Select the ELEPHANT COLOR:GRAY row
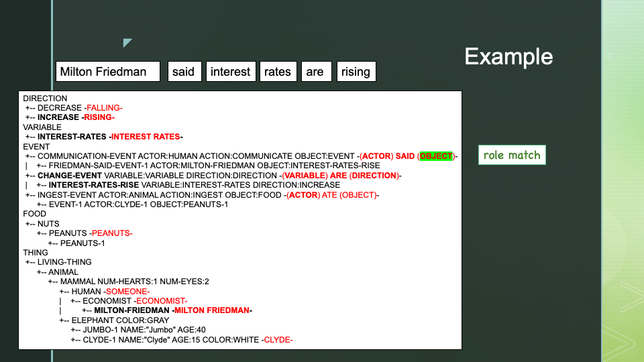 click(114, 320)
